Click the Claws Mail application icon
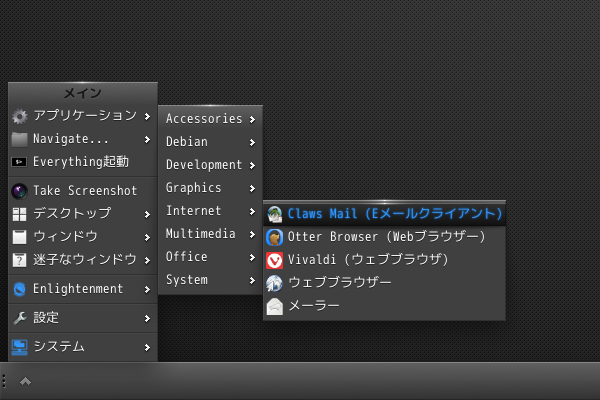The image size is (600, 400). click(x=274, y=214)
